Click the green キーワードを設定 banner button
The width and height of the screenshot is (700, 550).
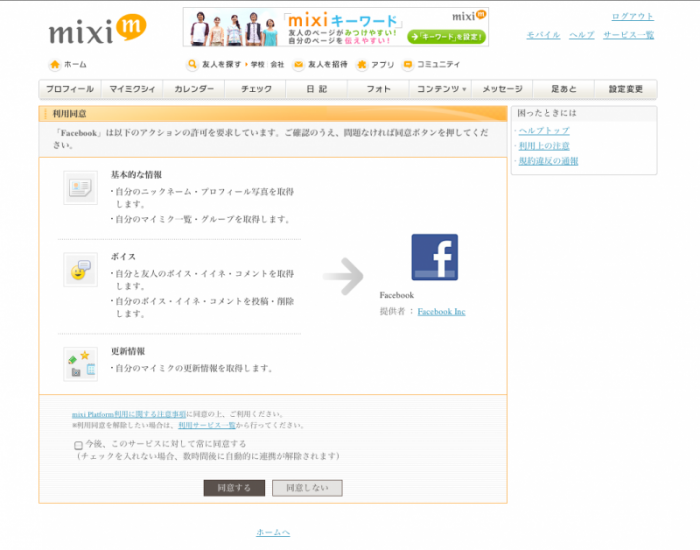(446, 37)
